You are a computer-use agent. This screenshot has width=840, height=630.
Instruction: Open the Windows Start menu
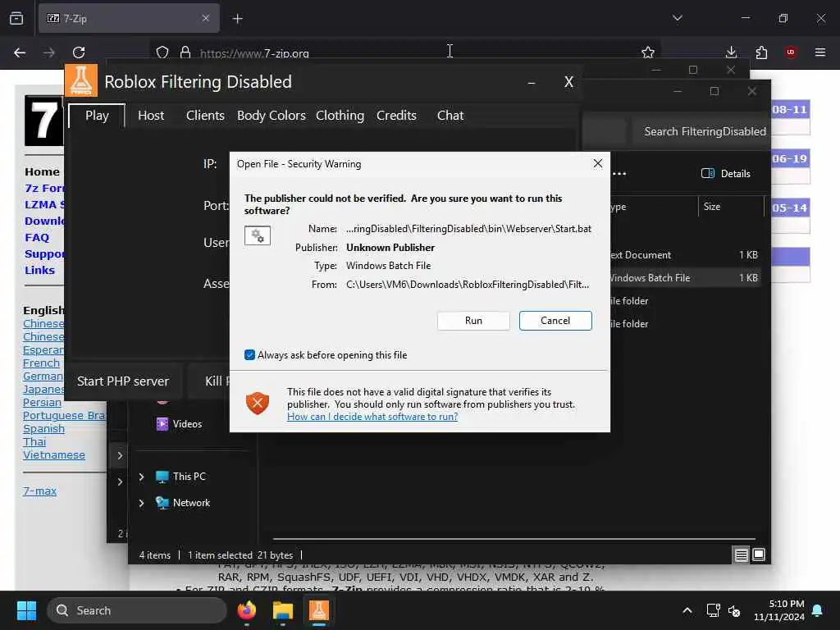pos(26,610)
